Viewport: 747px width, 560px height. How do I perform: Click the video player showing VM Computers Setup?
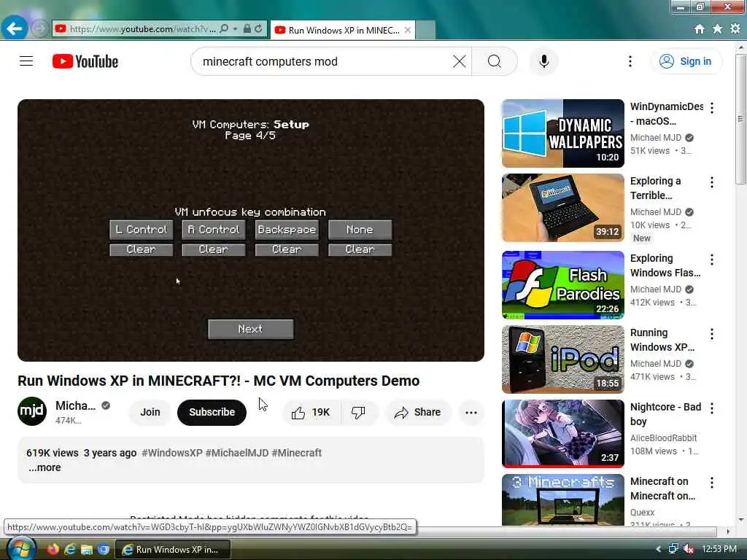point(251,230)
